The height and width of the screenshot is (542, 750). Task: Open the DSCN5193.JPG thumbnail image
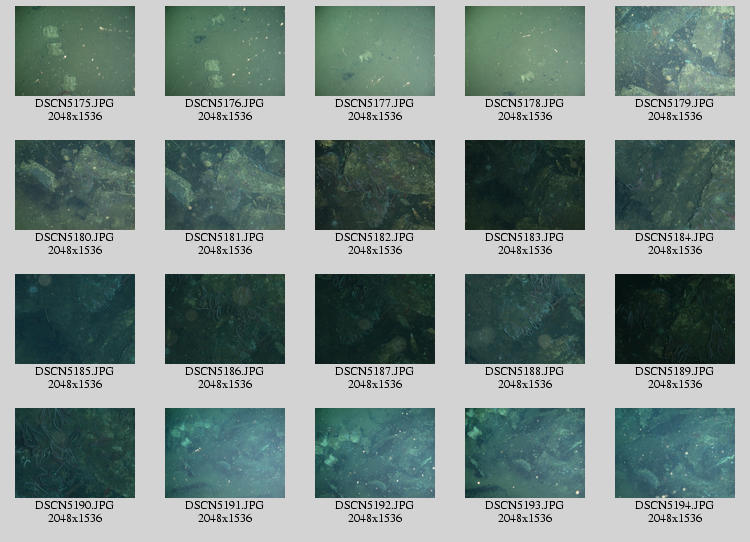tap(525, 453)
